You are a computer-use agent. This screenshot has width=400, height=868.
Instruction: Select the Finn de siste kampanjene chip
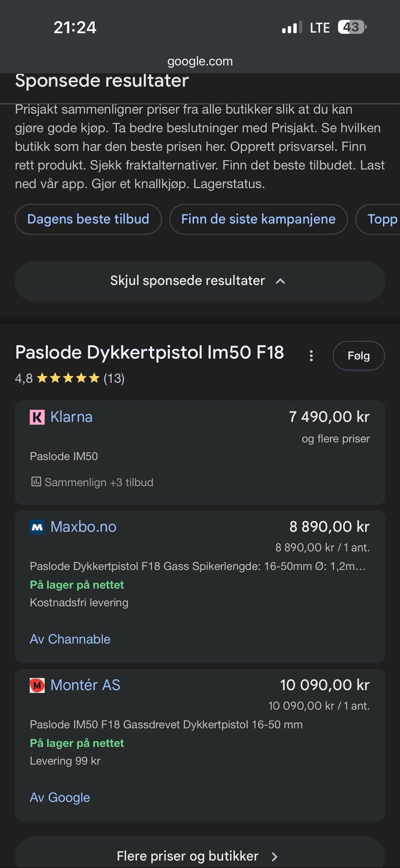258,219
